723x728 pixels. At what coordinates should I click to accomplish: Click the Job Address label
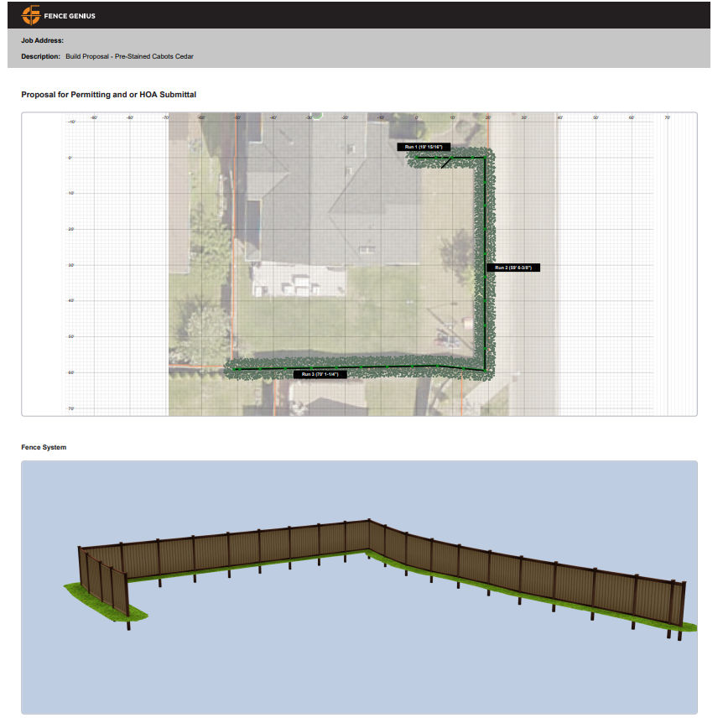tap(42, 40)
